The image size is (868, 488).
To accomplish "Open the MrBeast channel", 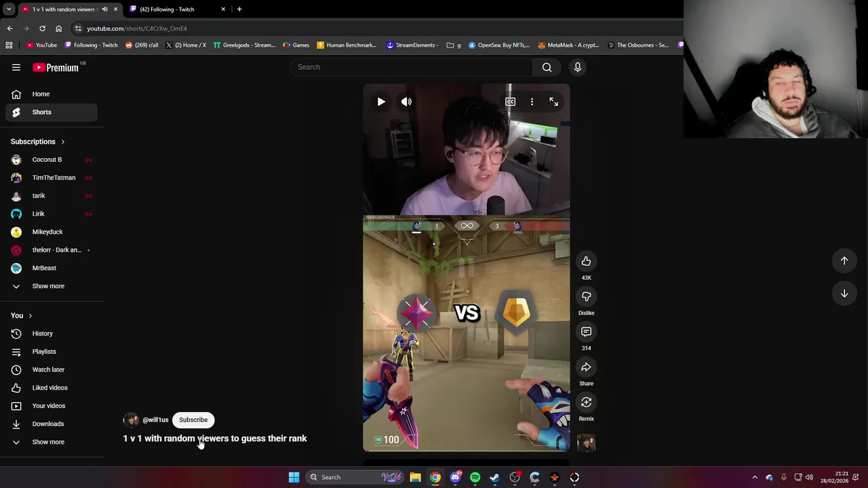I will (x=52, y=268).
